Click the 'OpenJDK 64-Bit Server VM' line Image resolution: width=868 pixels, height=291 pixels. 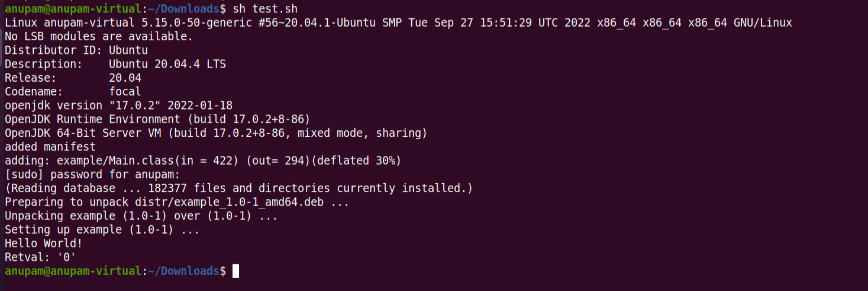(x=215, y=133)
